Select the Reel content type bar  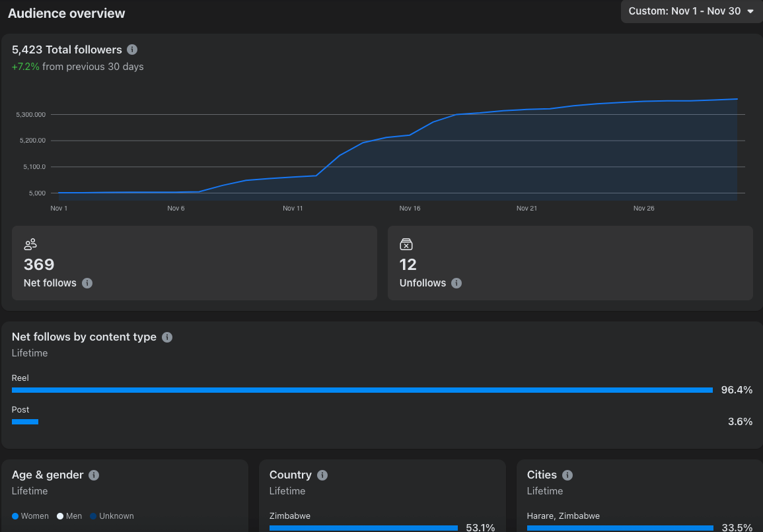click(362, 390)
